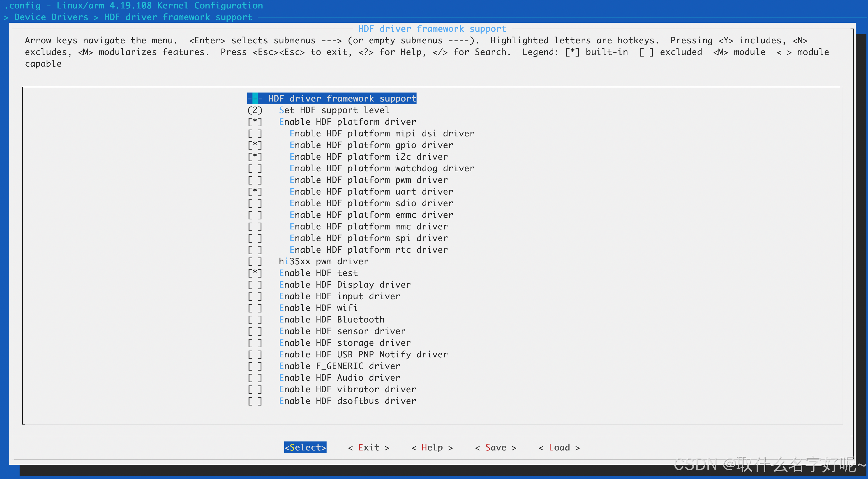Open the Set HDF support level value

(x=255, y=110)
